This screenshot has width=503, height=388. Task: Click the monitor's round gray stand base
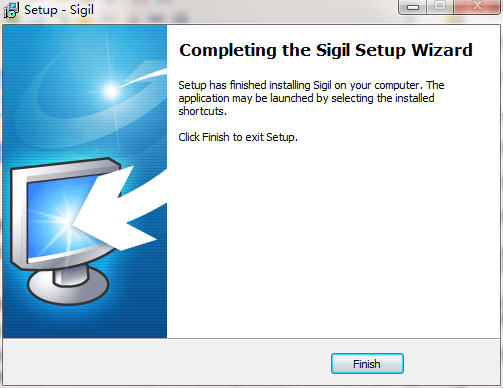tap(68, 286)
